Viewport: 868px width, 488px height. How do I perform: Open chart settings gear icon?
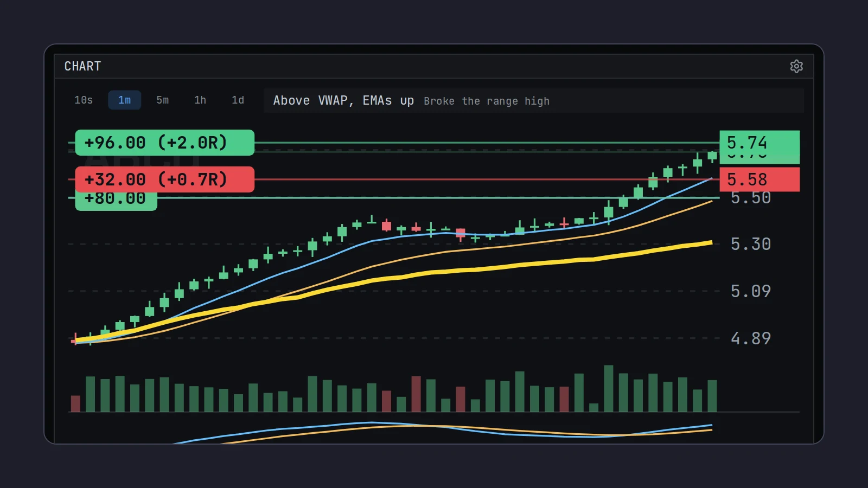(796, 66)
